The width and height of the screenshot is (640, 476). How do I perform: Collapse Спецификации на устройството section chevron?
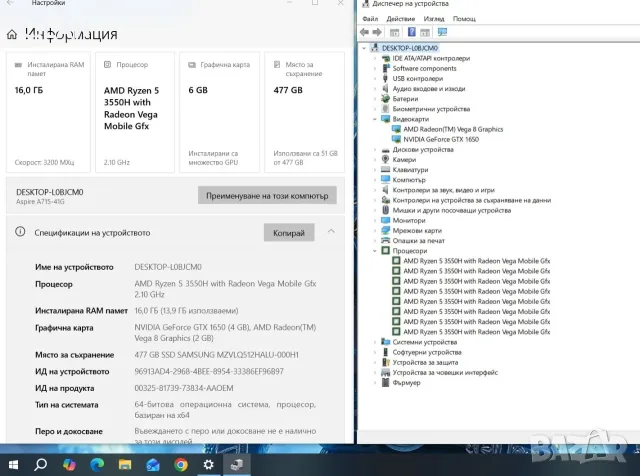(331, 231)
